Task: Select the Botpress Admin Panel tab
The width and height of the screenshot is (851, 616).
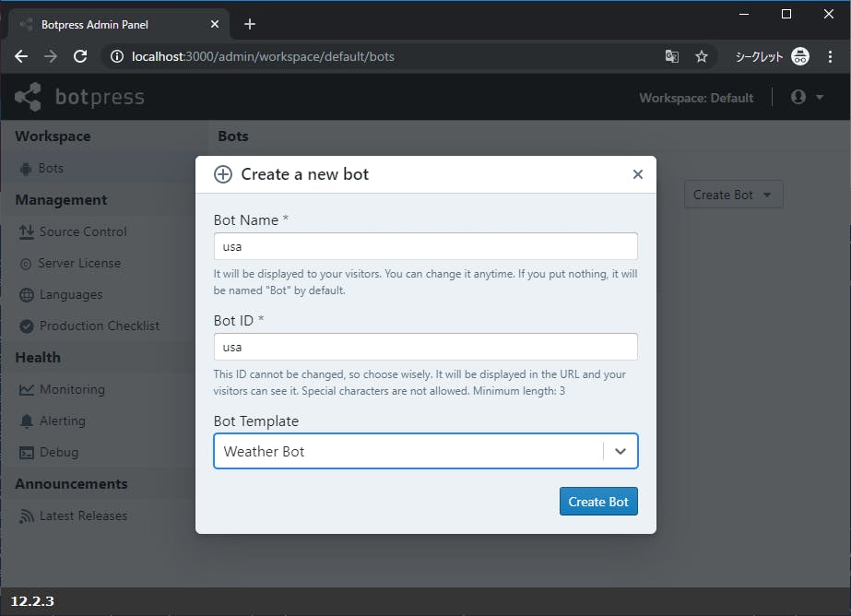Action: click(x=119, y=24)
